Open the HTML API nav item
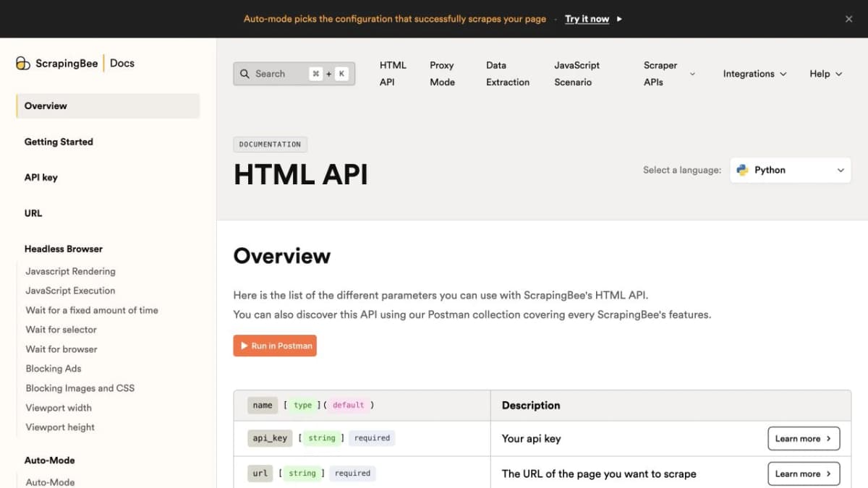This screenshot has height=488, width=868. 393,74
